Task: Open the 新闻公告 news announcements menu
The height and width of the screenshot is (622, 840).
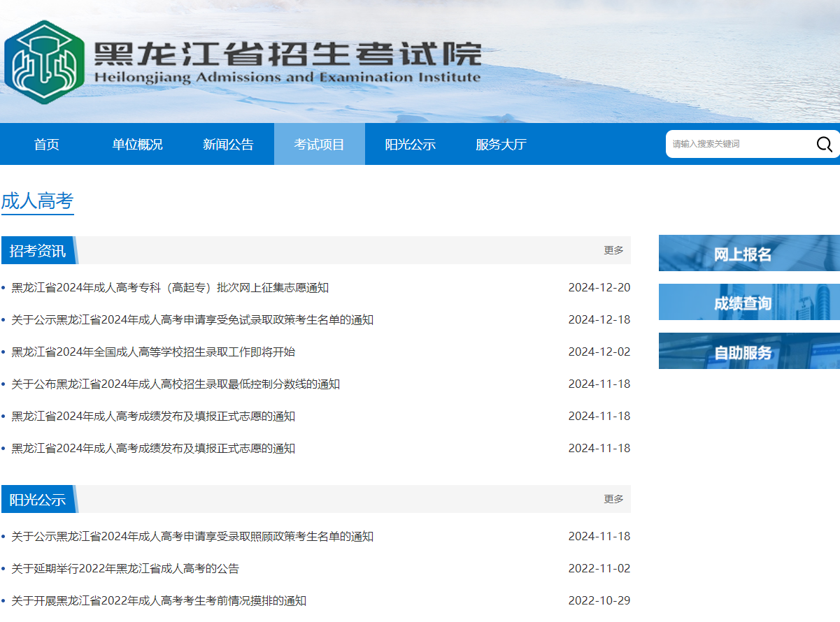Action: pos(229,144)
